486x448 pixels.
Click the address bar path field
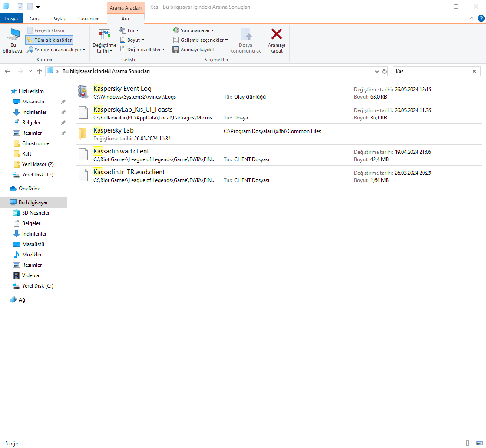click(213, 71)
